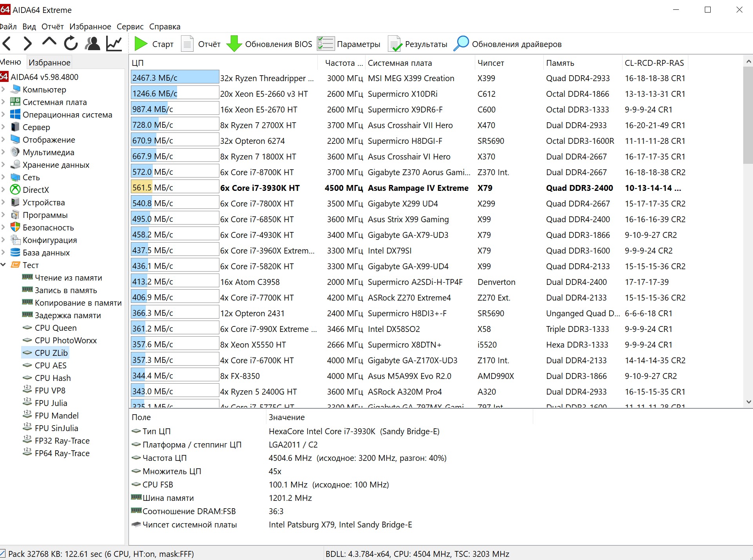The image size is (753, 560).
Task: Select CPU Queen benchmark in tree
Action: click(55, 328)
